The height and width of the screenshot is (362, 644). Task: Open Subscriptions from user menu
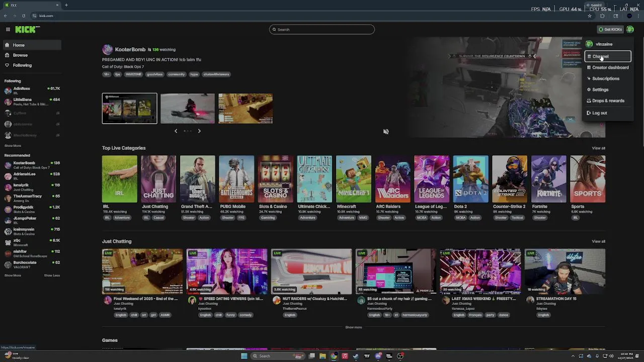click(608, 78)
